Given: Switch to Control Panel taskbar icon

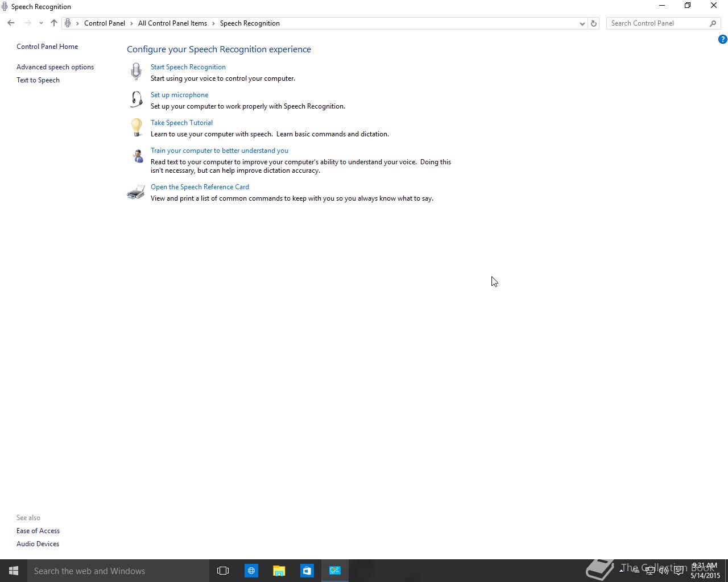Looking at the screenshot, I should click(335, 571).
